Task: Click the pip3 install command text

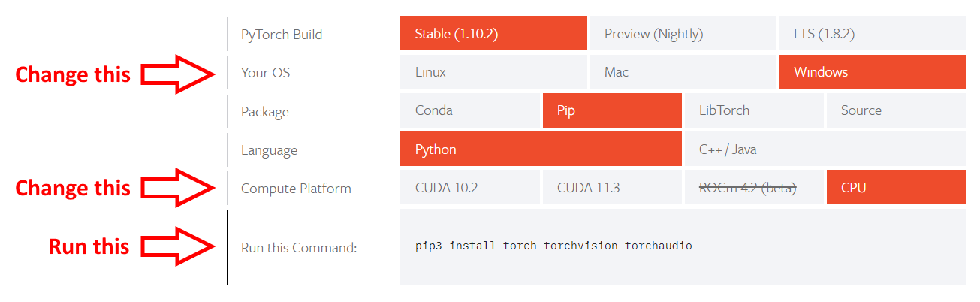Action: pyautogui.click(x=553, y=246)
